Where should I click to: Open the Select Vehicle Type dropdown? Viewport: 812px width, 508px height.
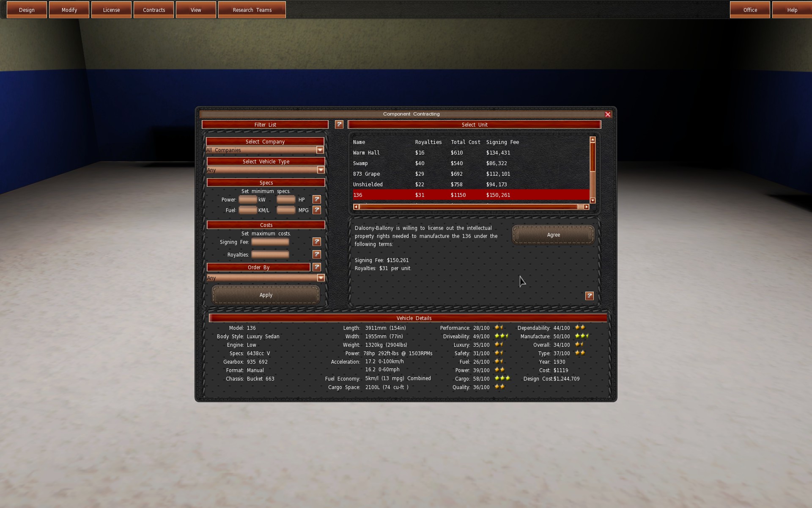321,170
